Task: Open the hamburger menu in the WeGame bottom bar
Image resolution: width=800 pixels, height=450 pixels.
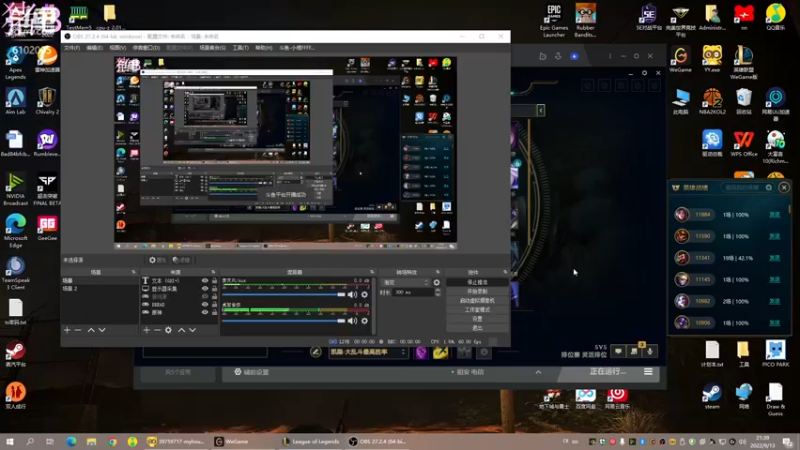Action: click(x=648, y=372)
